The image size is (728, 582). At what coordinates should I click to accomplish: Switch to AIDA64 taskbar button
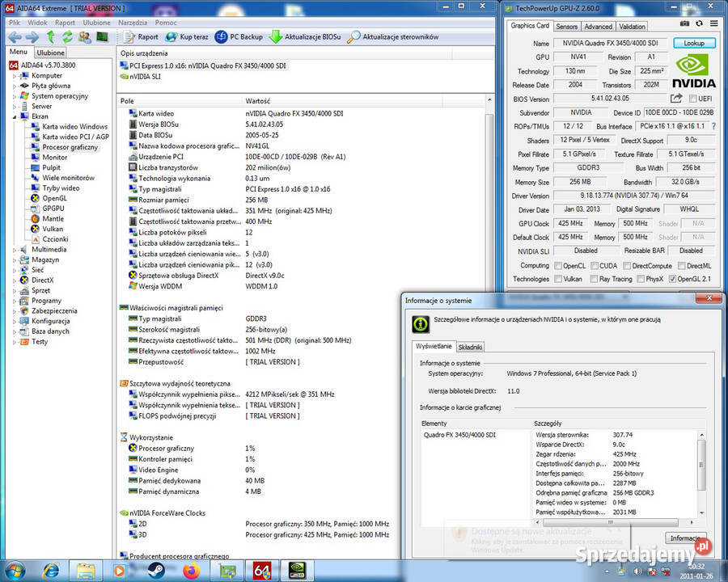tap(262, 571)
